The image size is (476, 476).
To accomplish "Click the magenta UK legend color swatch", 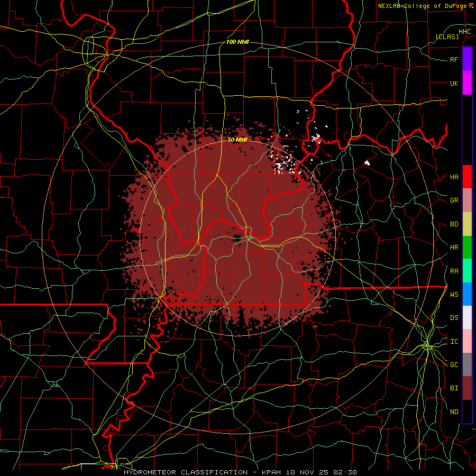I will [x=467, y=83].
